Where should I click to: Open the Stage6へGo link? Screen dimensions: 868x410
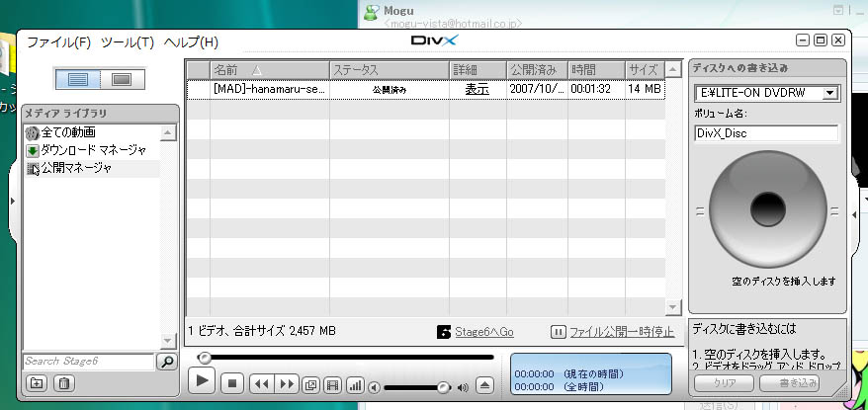[484, 332]
